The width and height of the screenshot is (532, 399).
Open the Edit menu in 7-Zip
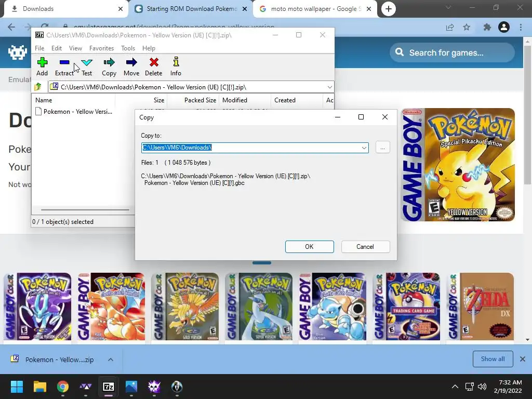(56, 48)
